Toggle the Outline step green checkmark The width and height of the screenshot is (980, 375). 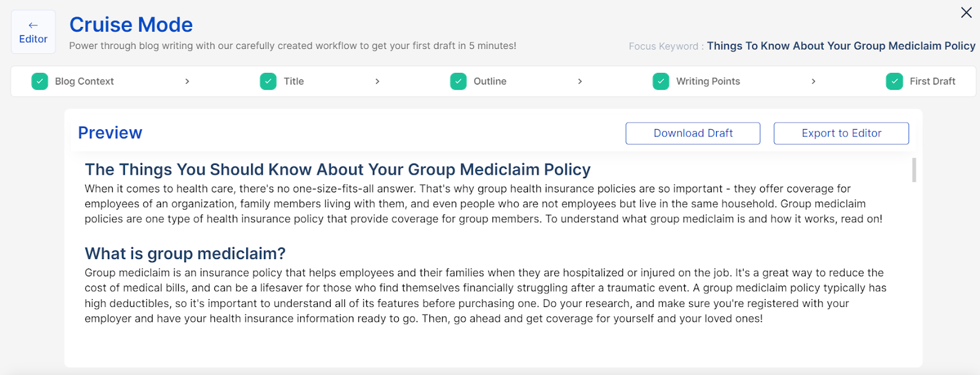click(458, 81)
